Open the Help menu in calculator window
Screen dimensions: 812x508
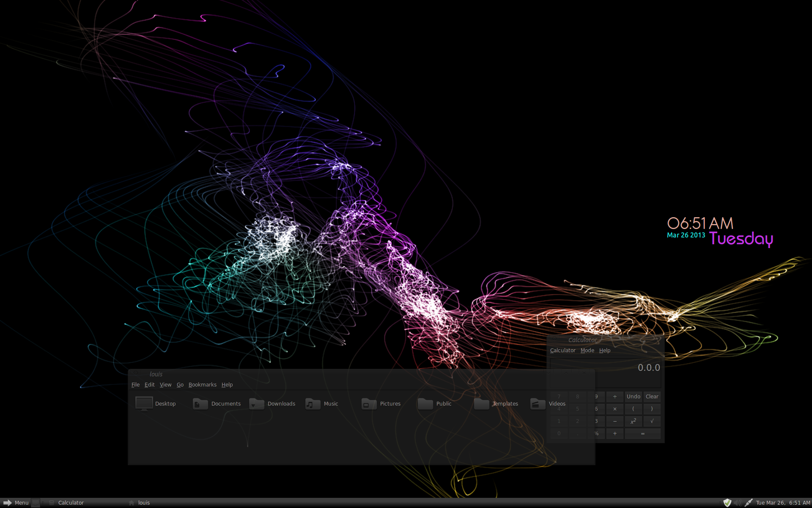605,351
